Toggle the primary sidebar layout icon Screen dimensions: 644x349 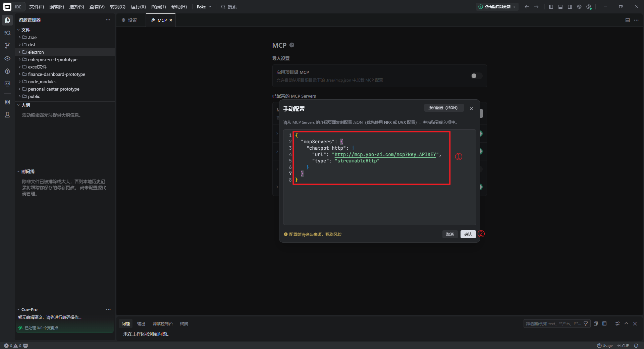click(551, 7)
